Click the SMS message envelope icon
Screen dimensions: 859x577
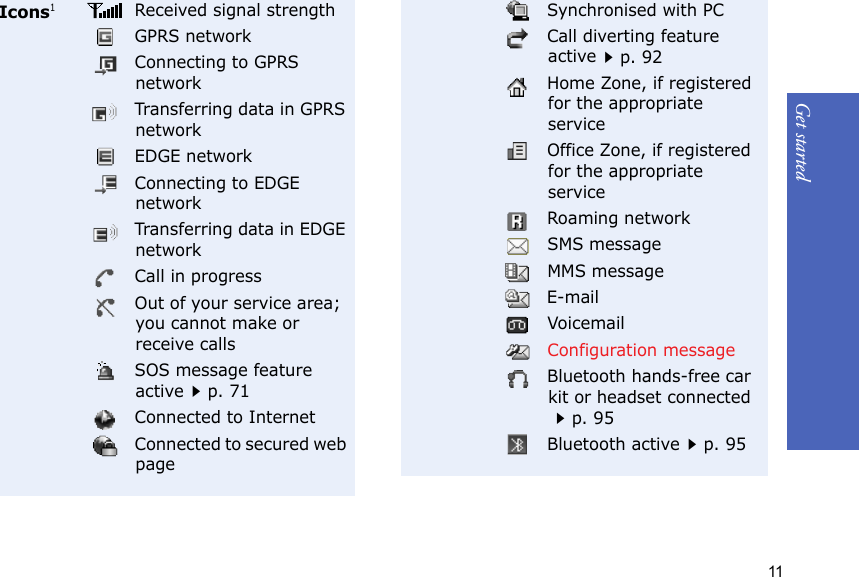(x=517, y=245)
